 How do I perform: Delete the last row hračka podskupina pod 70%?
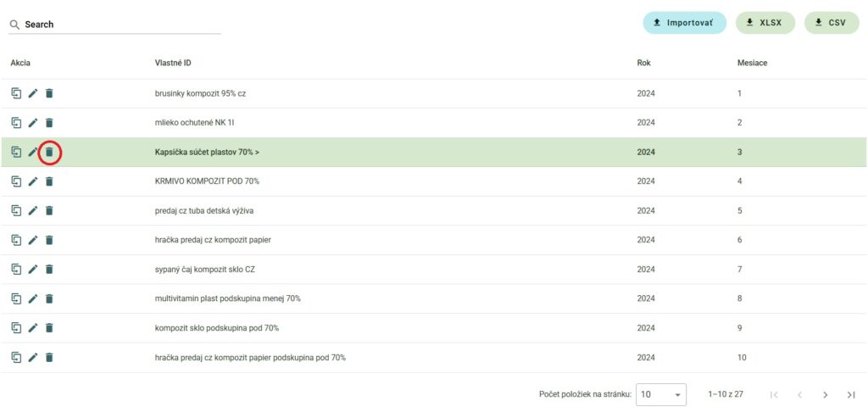(x=49, y=358)
